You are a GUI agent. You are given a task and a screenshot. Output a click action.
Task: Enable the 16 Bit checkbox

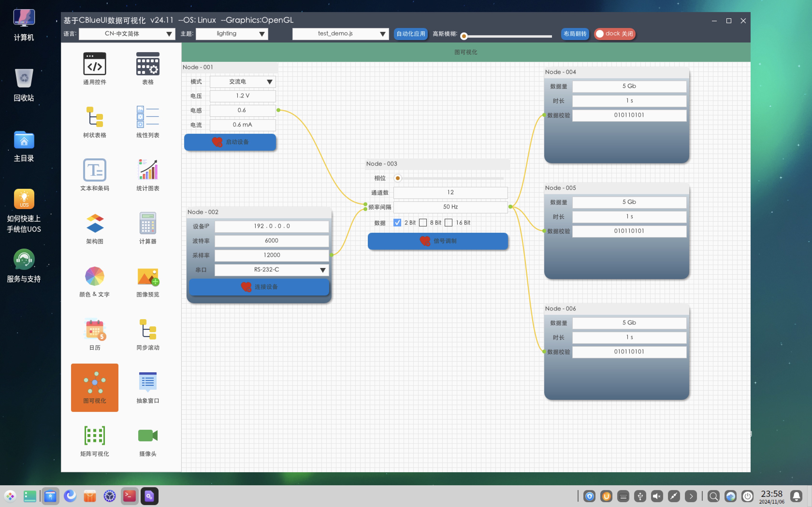[x=449, y=223]
